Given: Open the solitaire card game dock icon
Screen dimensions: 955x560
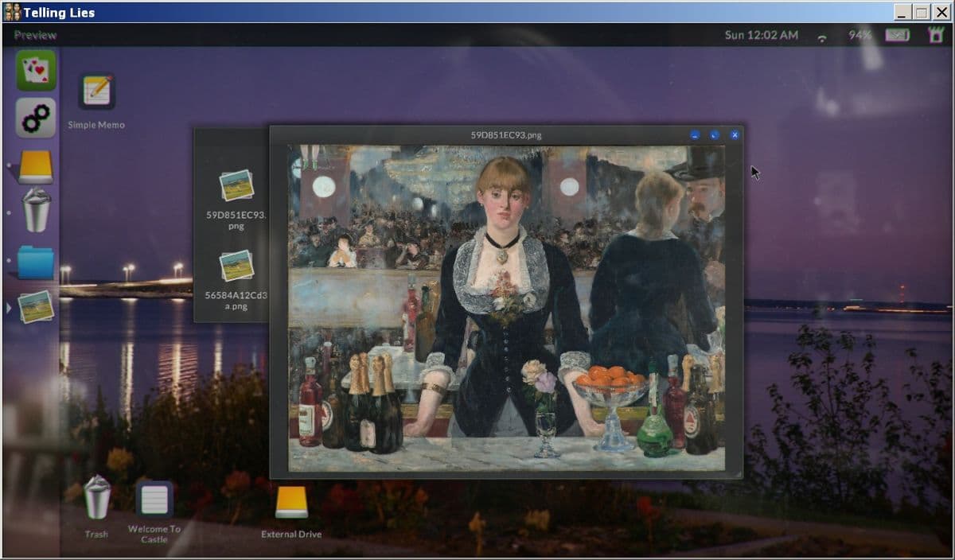Looking at the screenshot, I should click(x=36, y=71).
